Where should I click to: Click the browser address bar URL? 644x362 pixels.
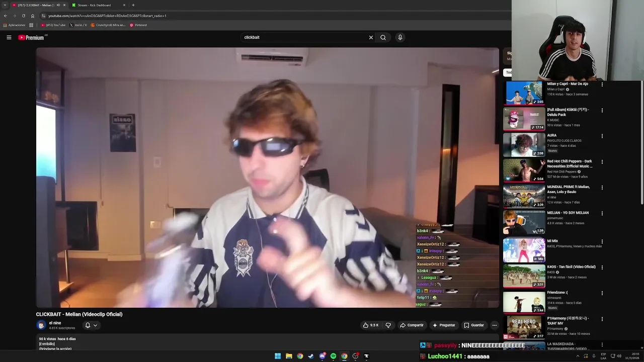[107, 16]
